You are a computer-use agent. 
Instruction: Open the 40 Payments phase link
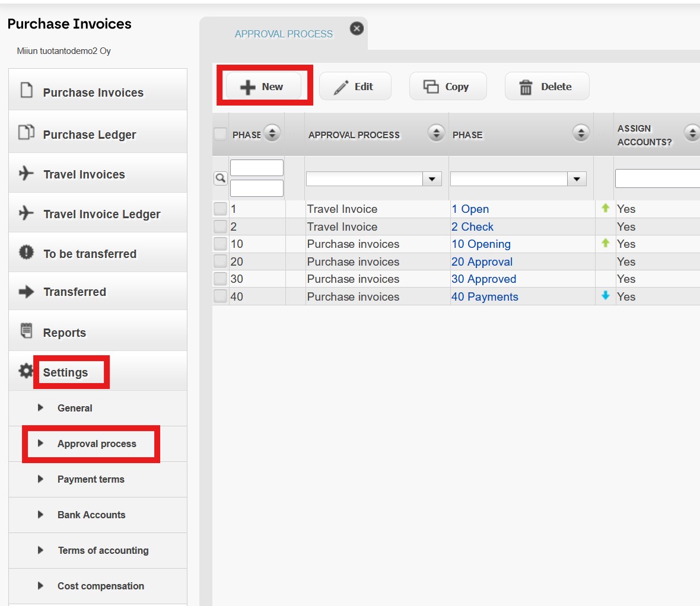(x=485, y=296)
